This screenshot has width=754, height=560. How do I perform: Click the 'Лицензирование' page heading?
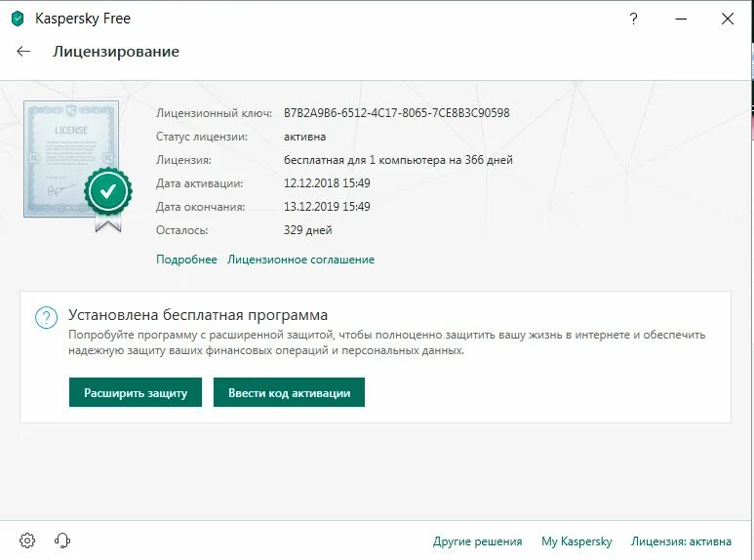click(116, 52)
